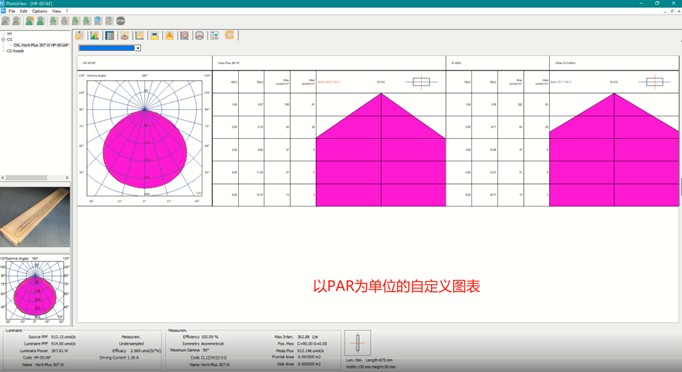Select the blue table grid view icon
Screen dimensions: 682x372
(110, 36)
